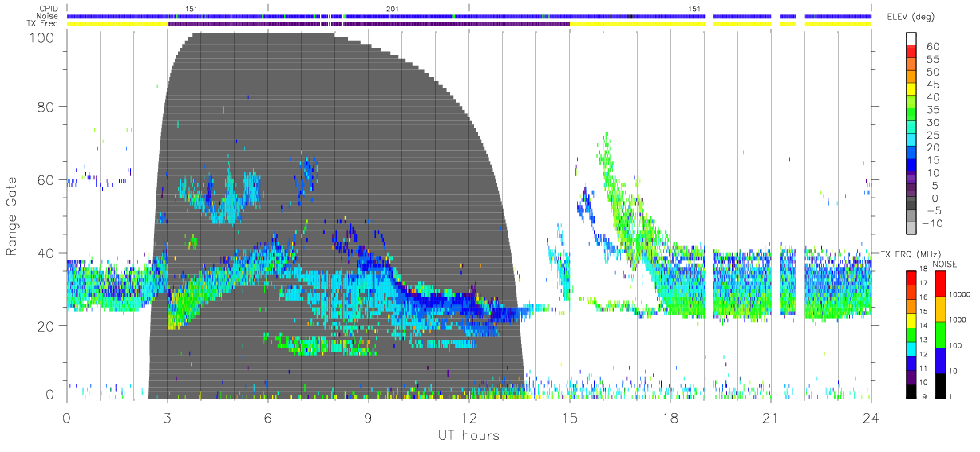Click the 9 tick on UT hours axis

click(368, 417)
